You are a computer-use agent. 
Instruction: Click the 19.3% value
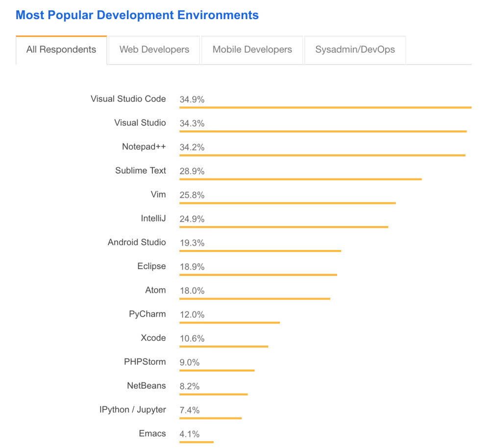click(x=192, y=243)
